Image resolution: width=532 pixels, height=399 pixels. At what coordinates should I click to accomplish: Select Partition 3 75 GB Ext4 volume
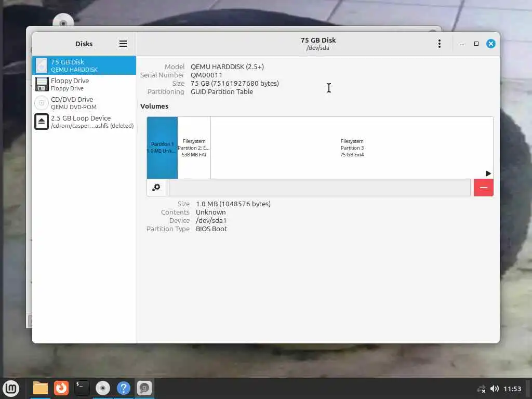tap(352, 148)
